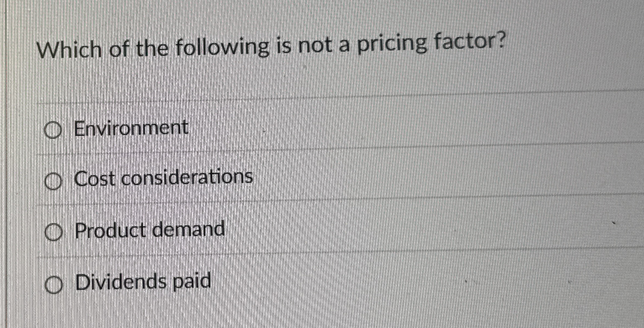
Task: Click the Cost considerations answer label
Action: pos(164,178)
